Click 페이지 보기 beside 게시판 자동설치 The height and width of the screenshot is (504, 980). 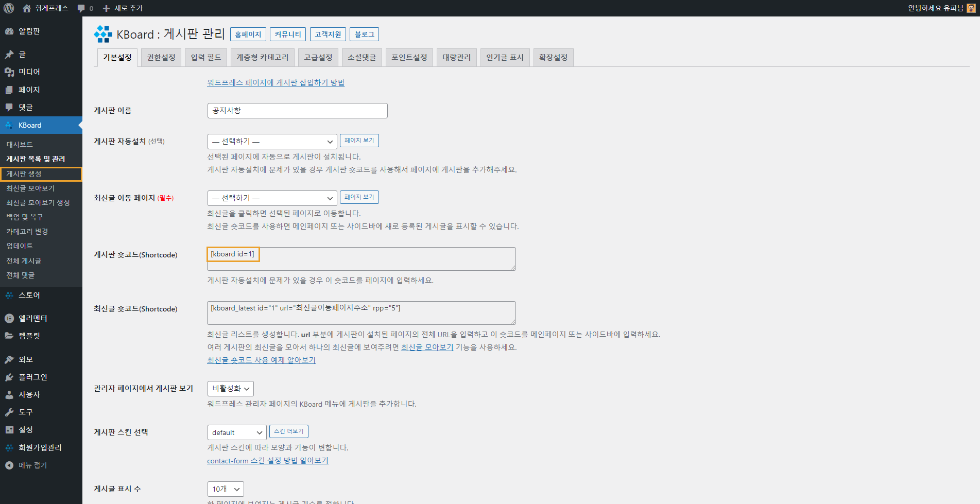pyautogui.click(x=359, y=141)
